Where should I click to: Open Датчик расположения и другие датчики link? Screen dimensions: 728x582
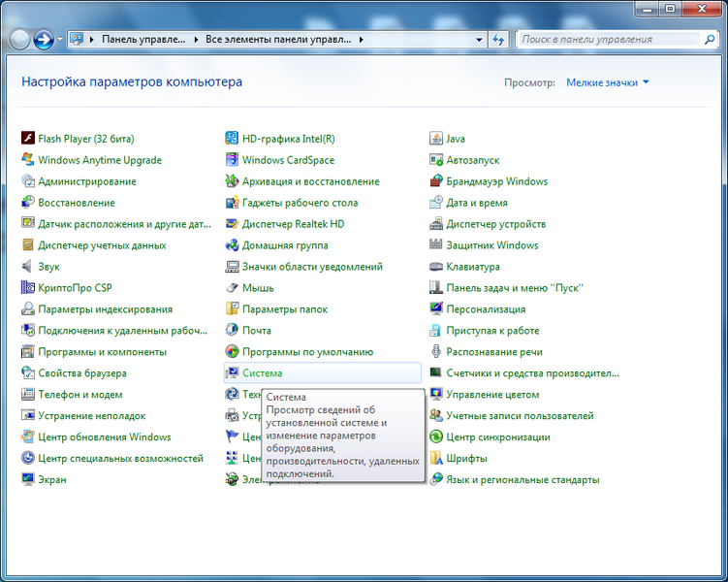pos(124,224)
